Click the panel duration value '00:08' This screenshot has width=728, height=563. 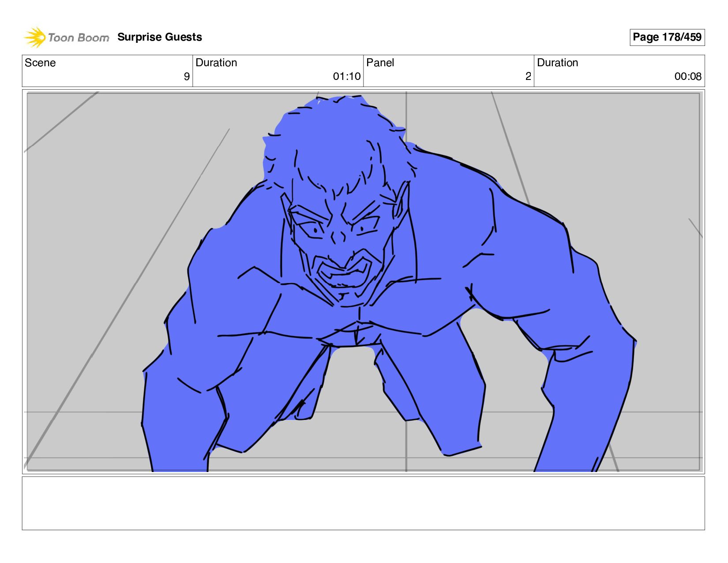point(688,76)
